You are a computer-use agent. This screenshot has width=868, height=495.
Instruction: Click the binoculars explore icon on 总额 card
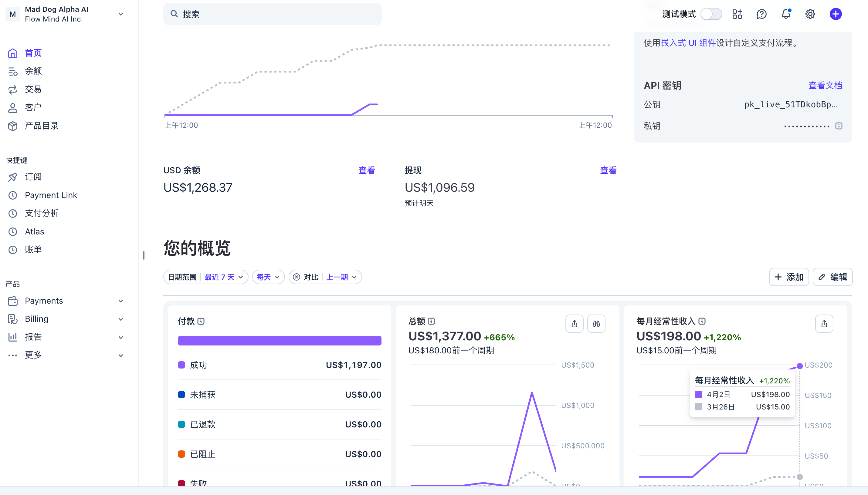pyautogui.click(x=596, y=324)
